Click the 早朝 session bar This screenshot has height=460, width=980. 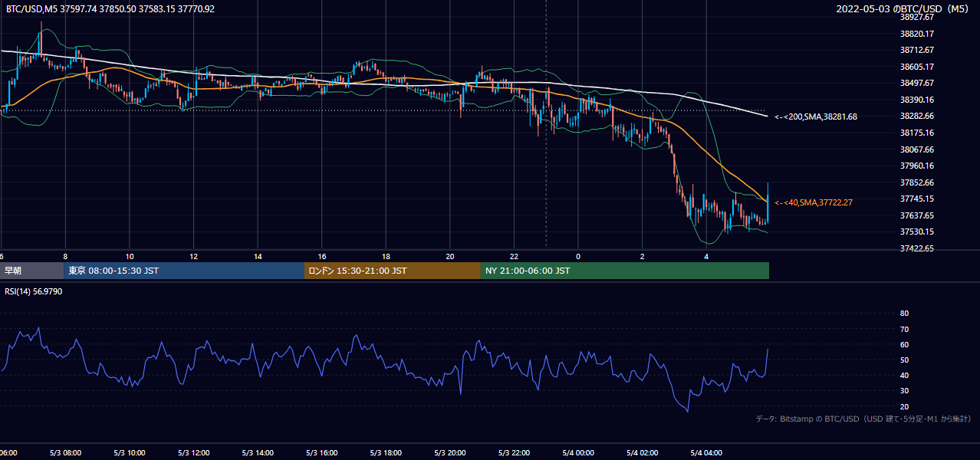point(31,271)
